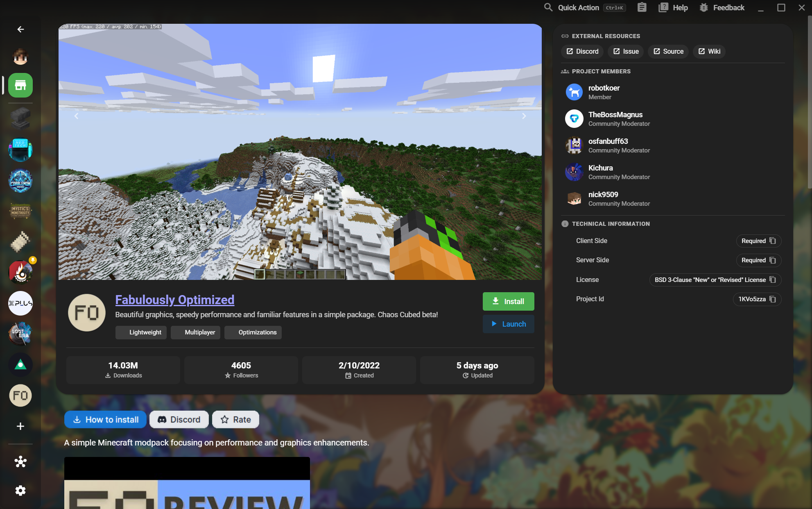Open the Wiki external link
The width and height of the screenshot is (812, 509).
709,51
